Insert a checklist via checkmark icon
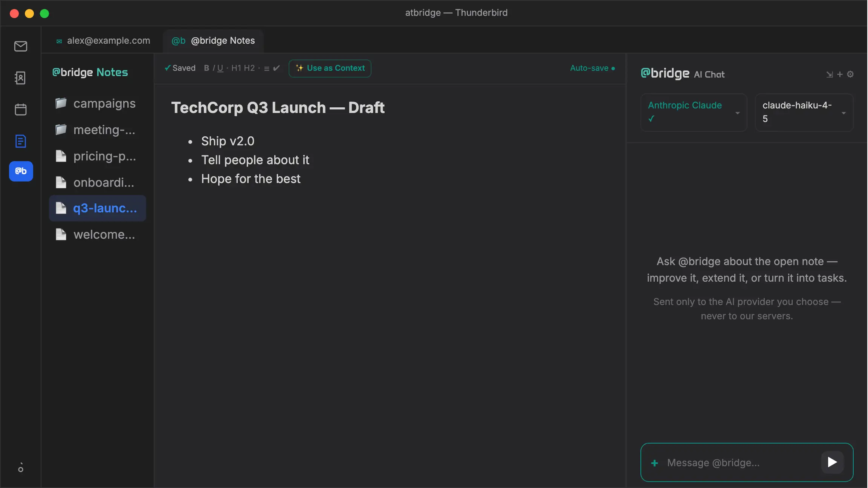 (276, 68)
